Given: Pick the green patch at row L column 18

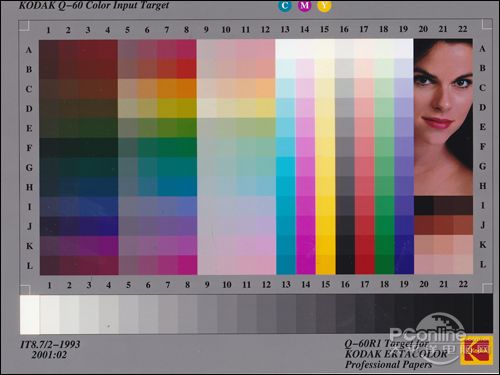Looking at the screenshot, I should pyautogui.click(x=385, y=265).
